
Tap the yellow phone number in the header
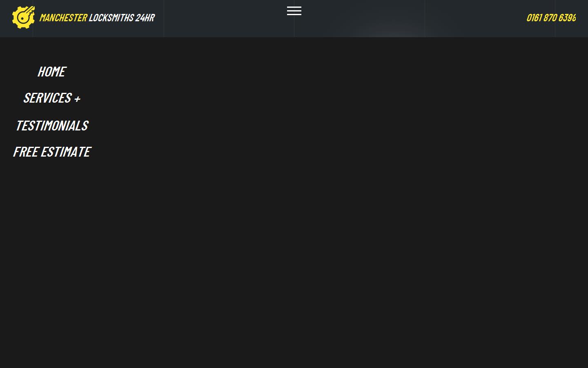click(551, 18)
